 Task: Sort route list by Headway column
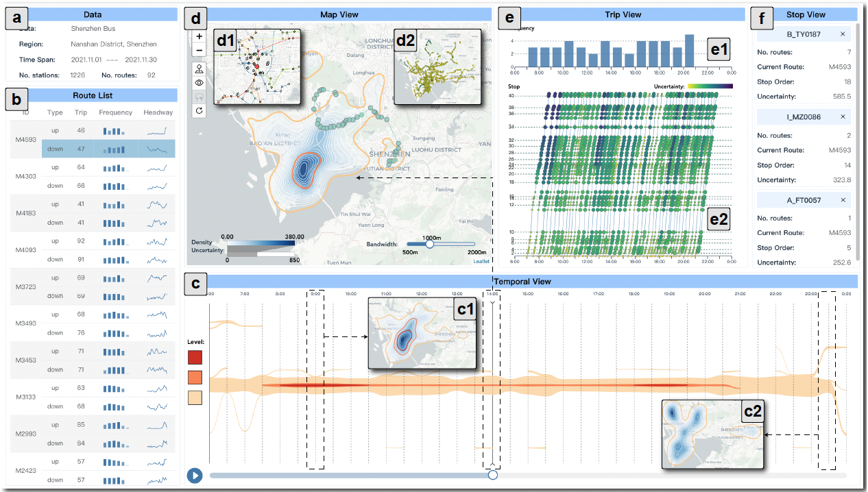coord(158,112)
